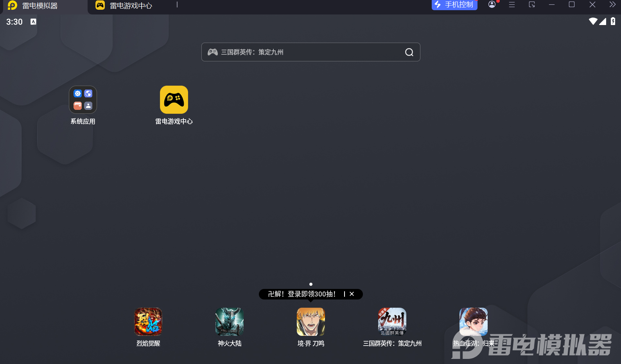Open the 热血江湖：归来 game

click(x=474, y=322)
